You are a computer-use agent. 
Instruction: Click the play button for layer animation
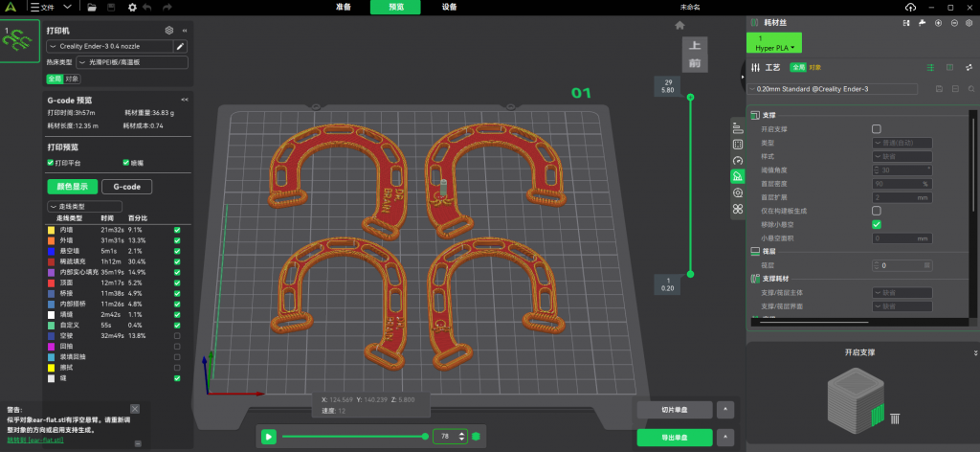(x=270, y=437)
